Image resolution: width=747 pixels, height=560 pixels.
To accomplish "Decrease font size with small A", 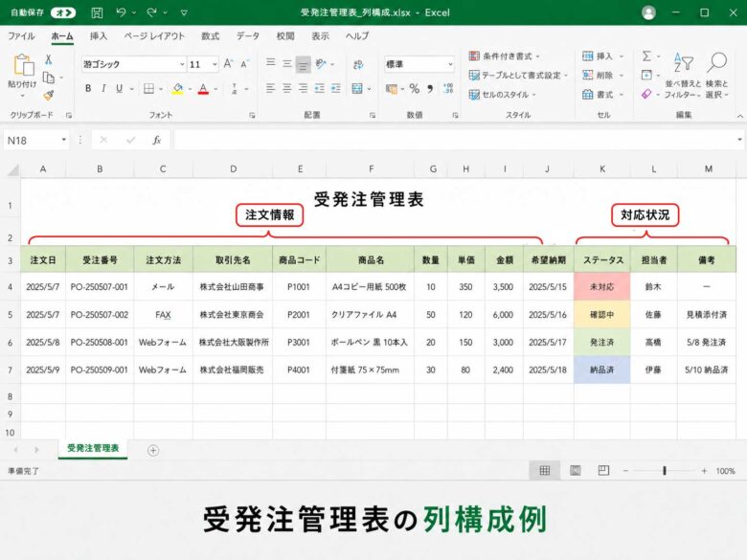I will pyautogui.click(x=244, y=64).
